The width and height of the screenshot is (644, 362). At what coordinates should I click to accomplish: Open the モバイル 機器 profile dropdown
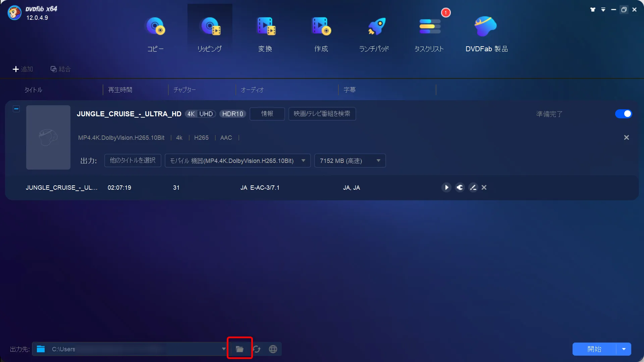tap(238, 161)
